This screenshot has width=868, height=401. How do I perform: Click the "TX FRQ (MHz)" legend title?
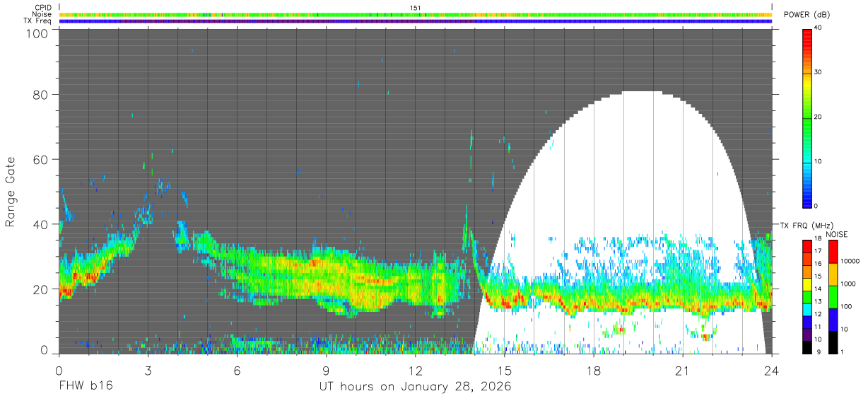[x=807, y=226]
